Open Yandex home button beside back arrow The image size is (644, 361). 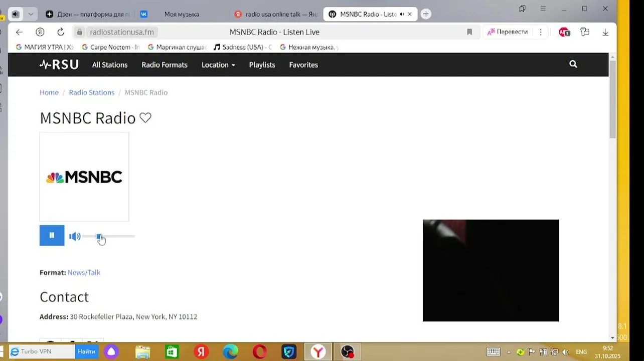pyautogui.click(x=40, y=32)
